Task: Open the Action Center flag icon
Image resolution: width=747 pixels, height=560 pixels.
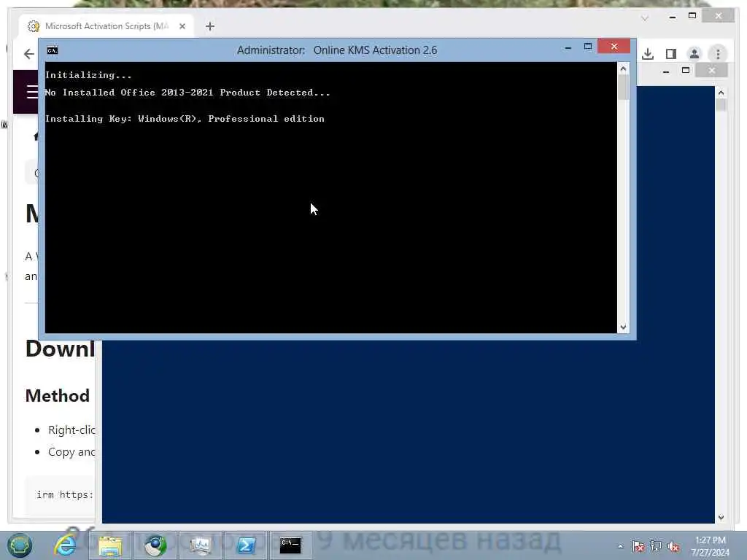Action: pyautogui.click(x=638, y=547)
